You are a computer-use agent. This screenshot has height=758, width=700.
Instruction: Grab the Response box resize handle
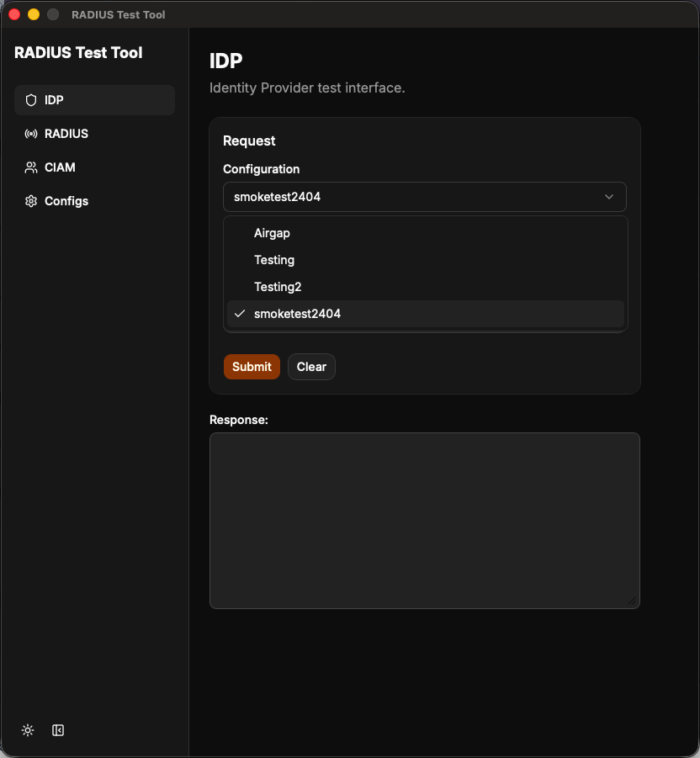tap(633, 601)
